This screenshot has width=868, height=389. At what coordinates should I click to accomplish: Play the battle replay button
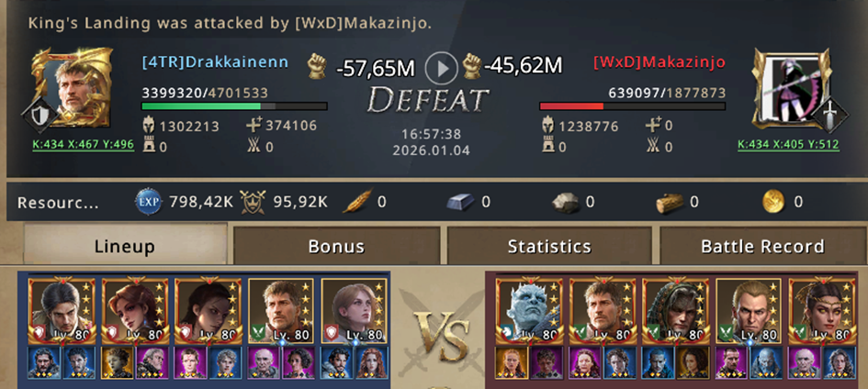point(441,68)
